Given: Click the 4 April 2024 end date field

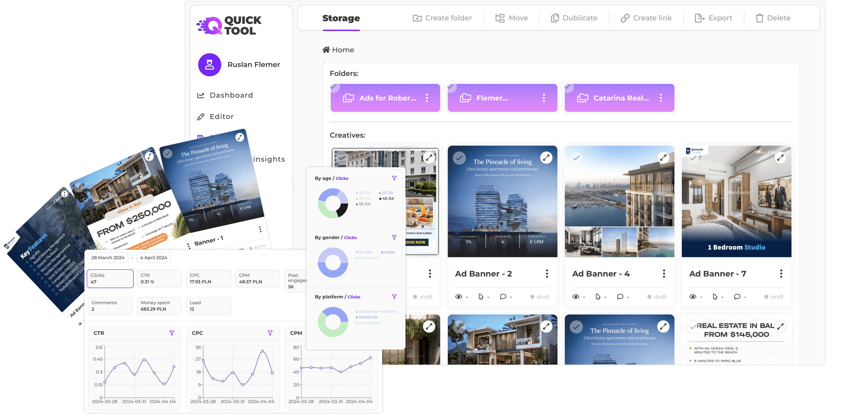Looking at the screenshot, I should [x=154, y=258].
